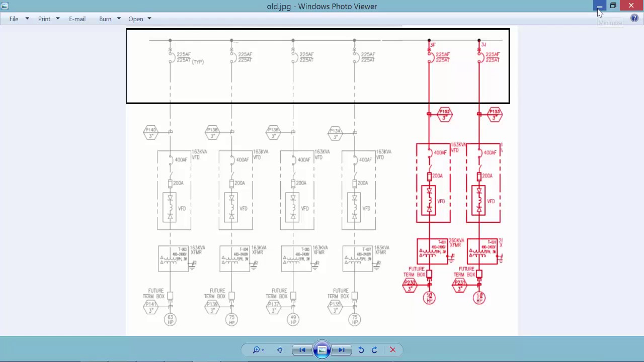Expand the File menu dropdown arrow

point(27,19)
